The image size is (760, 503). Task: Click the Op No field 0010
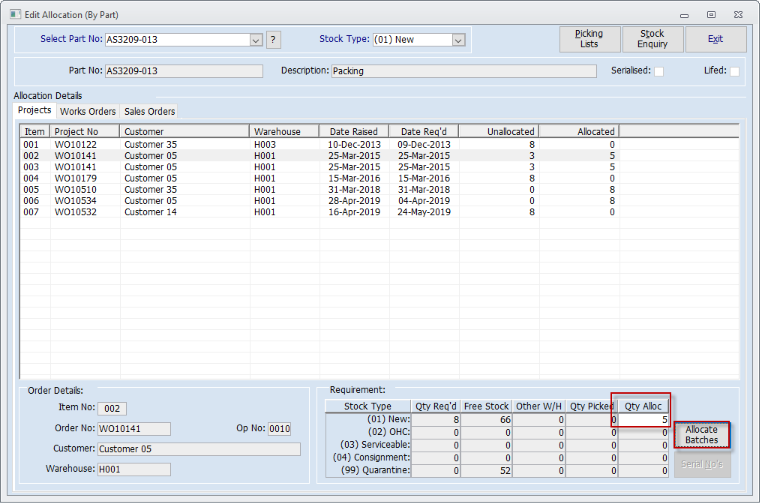[x=280, y=429]
